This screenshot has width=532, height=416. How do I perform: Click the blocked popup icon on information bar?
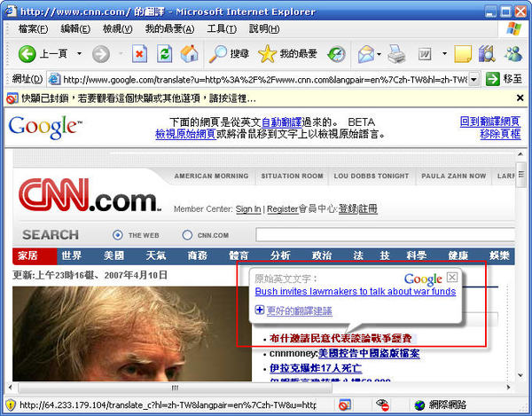tap(12, 98)
